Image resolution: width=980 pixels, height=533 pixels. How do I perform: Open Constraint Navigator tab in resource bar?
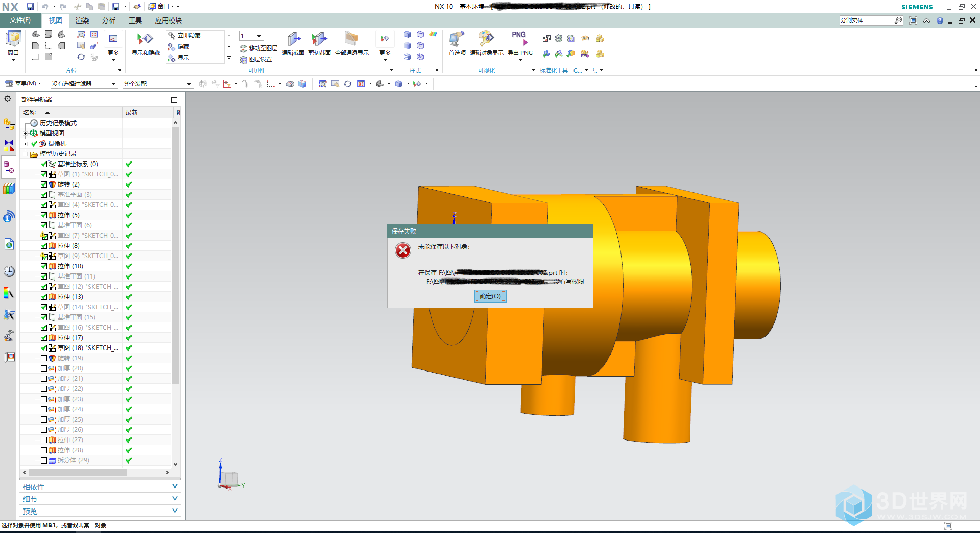coord(9,146)
